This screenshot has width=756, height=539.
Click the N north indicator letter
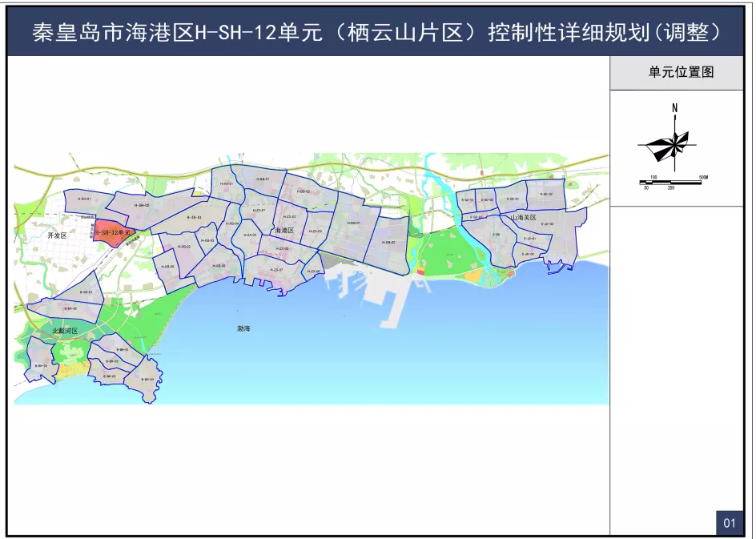(675, 108)
